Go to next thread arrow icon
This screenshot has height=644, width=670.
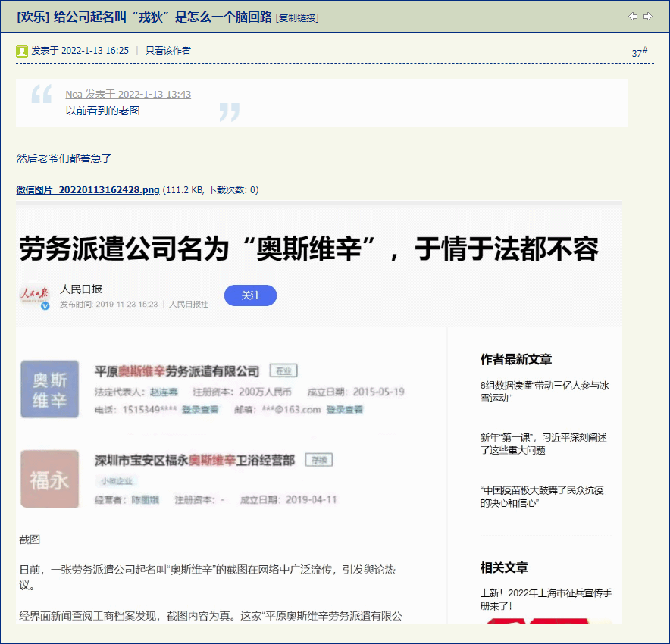pyautogui.click(x=648, y=16)
